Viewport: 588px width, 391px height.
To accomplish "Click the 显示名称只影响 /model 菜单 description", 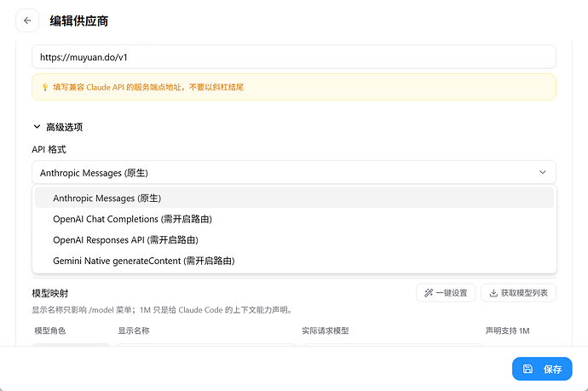I will [162, 310].
